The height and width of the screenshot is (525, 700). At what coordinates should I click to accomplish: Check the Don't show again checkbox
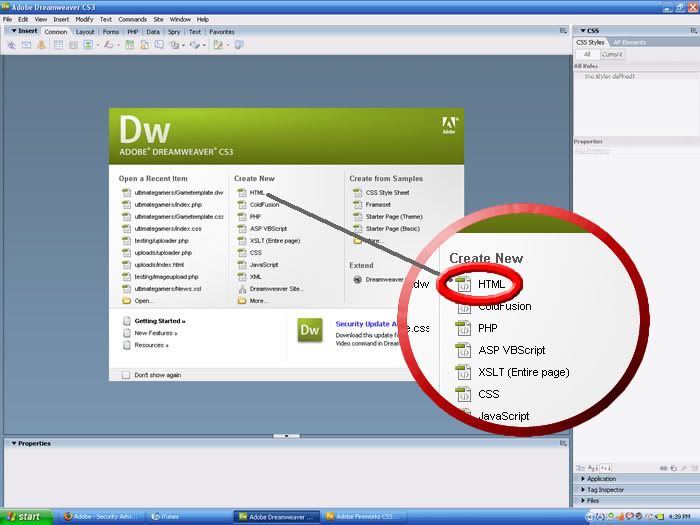pyautogui.click(x=126, y=375)
